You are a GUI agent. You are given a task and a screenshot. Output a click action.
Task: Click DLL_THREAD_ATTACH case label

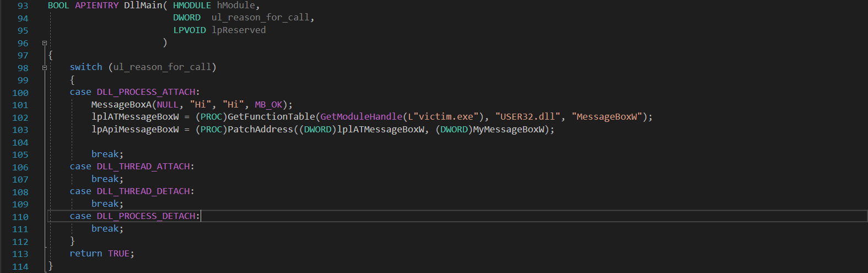[143, 167]
